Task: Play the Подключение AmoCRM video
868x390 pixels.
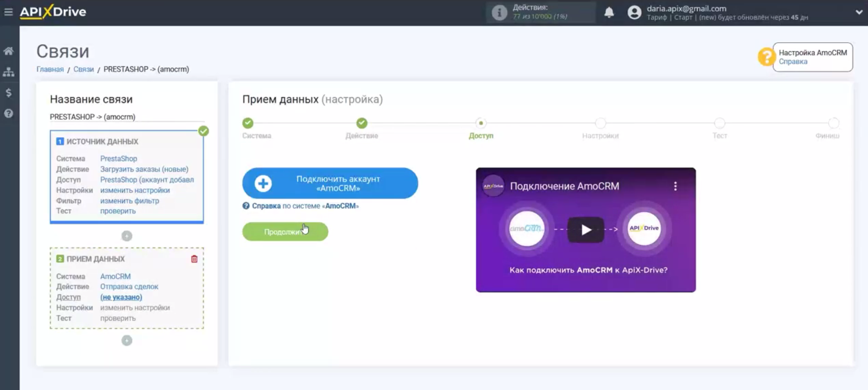Action: (x=586, y=230)
